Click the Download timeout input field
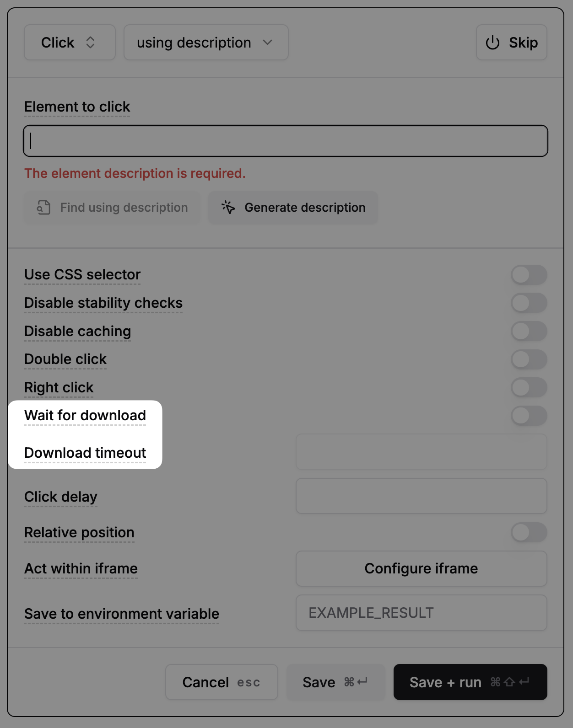Viewport: 573px width, 728px height. click(x=422, y=452)
